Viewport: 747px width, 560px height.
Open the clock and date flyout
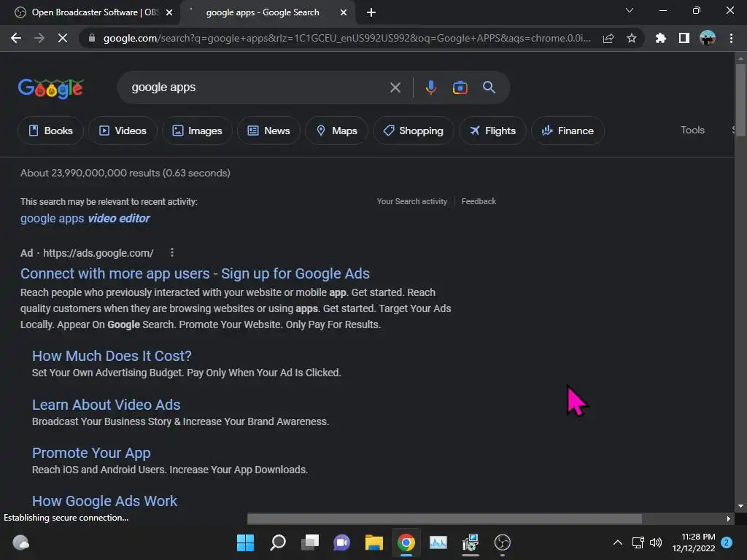click(x=694, y=542)
